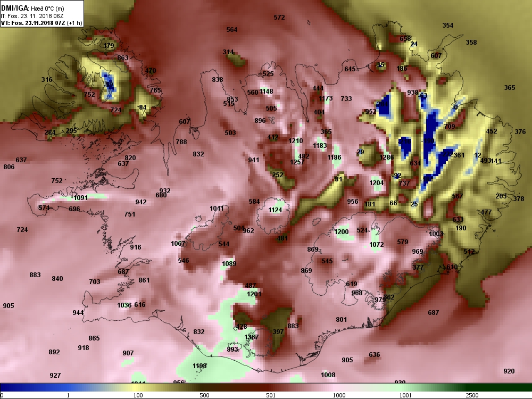Click the value 314 on the map
Image resolution: width=532 pixels, height=399 pixels.
coord(228,52)
